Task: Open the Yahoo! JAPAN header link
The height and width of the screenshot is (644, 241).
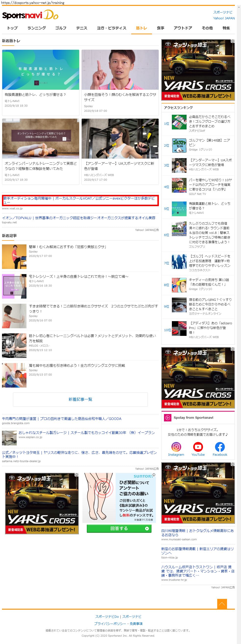Action: 224,18
